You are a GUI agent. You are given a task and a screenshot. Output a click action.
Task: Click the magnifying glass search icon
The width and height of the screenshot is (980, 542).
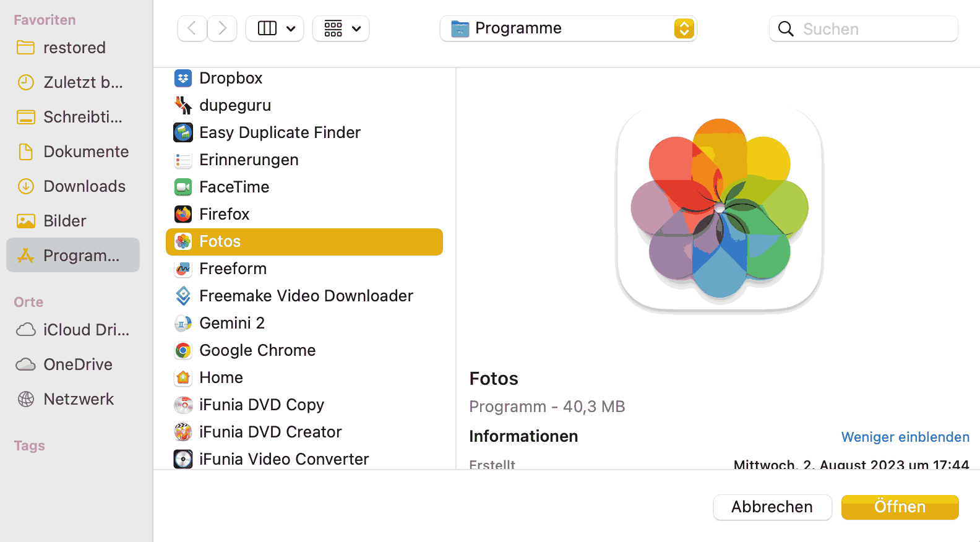(x=786, y=29)
